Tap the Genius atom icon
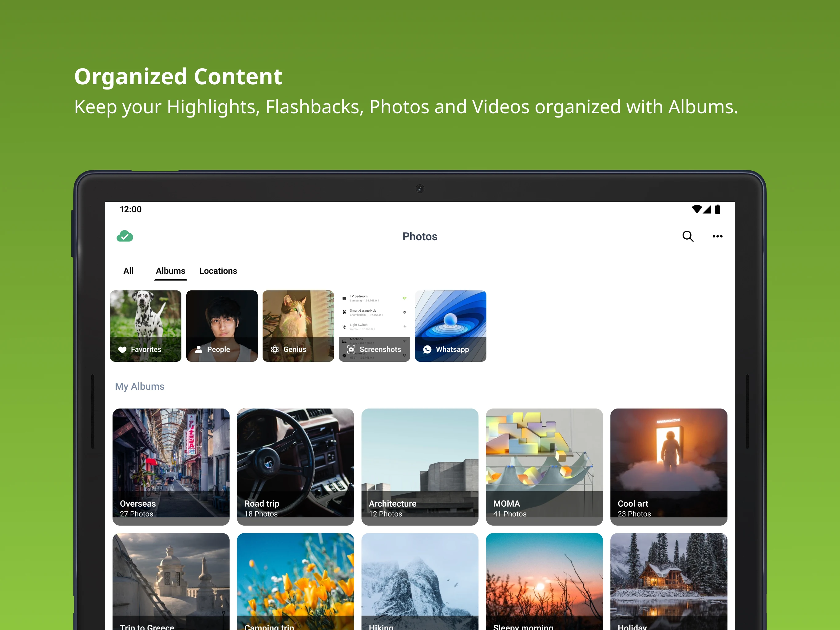Screen dimensions: 840x630 [x=275, y=349]
